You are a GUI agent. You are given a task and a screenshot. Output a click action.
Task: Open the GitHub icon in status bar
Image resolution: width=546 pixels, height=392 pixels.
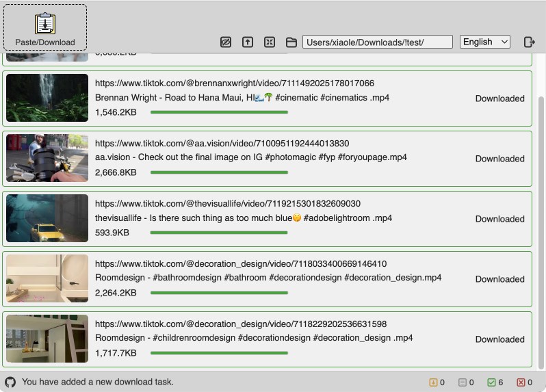(x=10, y=382)
